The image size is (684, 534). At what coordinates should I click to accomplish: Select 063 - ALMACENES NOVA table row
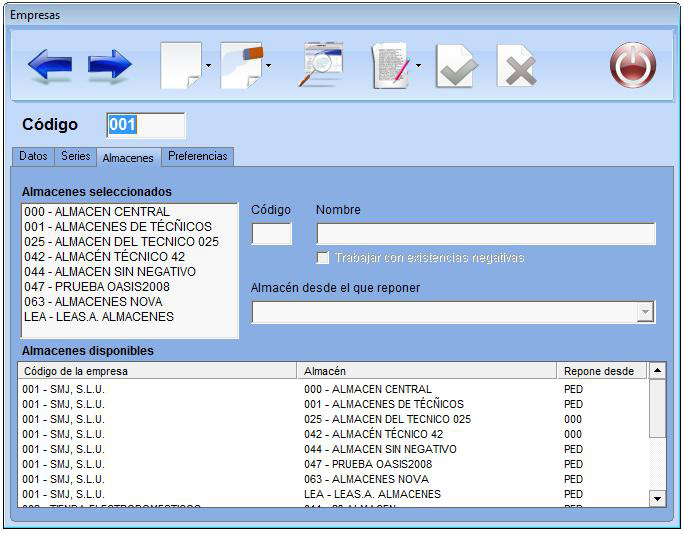(333, 479)
